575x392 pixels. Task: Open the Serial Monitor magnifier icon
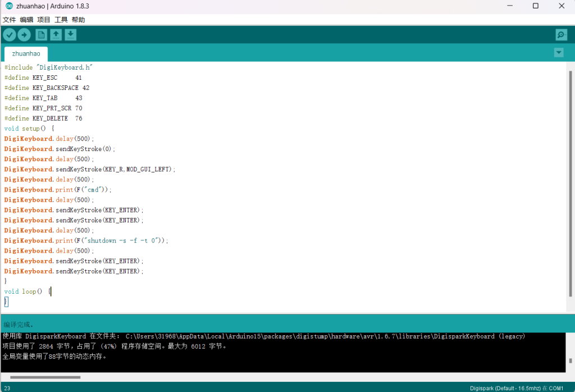coord(561,35)
